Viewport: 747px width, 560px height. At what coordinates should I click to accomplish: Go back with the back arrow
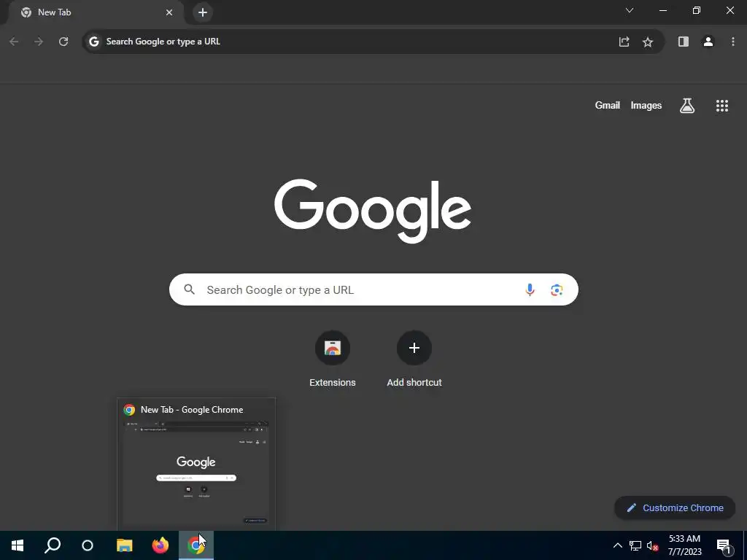14,42
